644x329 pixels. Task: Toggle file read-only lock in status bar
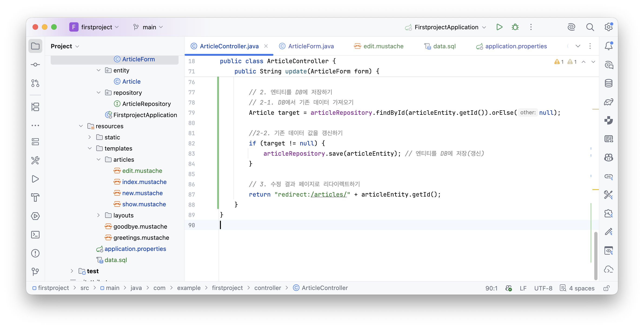pos(606,288)
